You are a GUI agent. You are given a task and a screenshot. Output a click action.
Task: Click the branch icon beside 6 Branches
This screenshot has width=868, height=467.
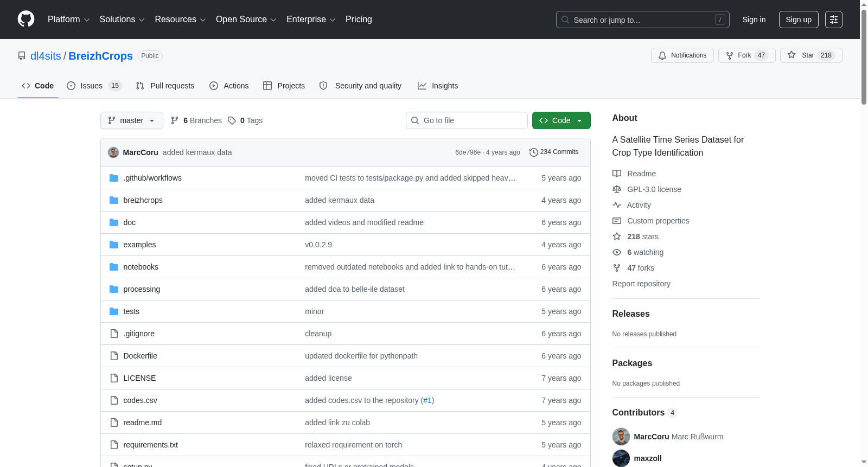pyautogui.click(x=175, y=120)
